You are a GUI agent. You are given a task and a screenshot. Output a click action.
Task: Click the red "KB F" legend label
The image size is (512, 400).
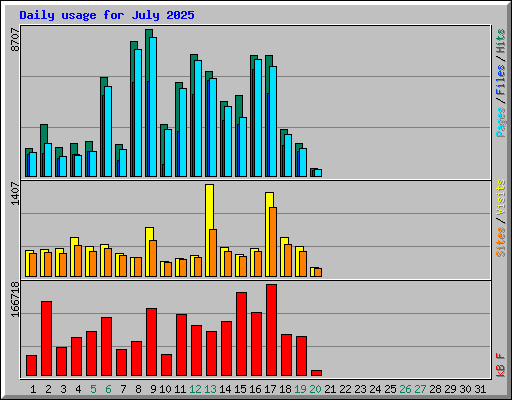pyautogui.click(x=501, y=365)
